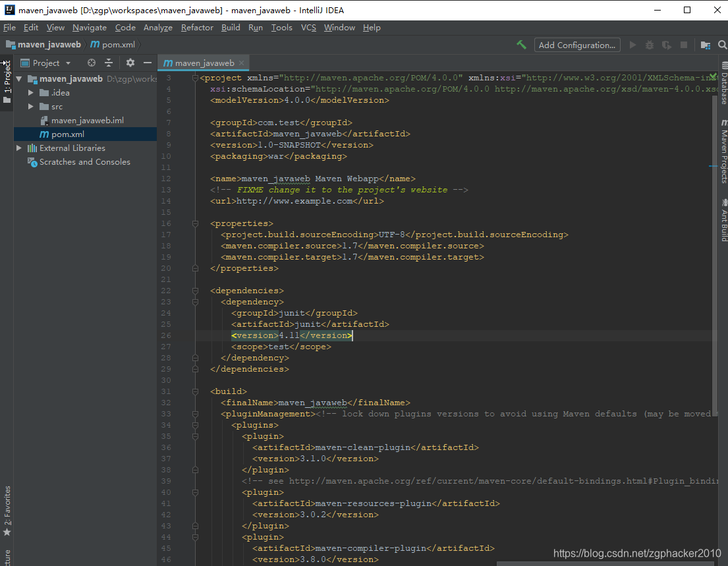Click the Run play icon in toolbar
Screen dimensions: 728x566
point(632,45)
